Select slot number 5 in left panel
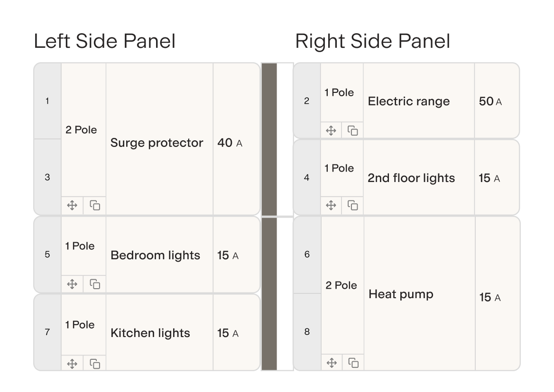The width and height of the screenshot is (554, 392). (x=47, y=255)
